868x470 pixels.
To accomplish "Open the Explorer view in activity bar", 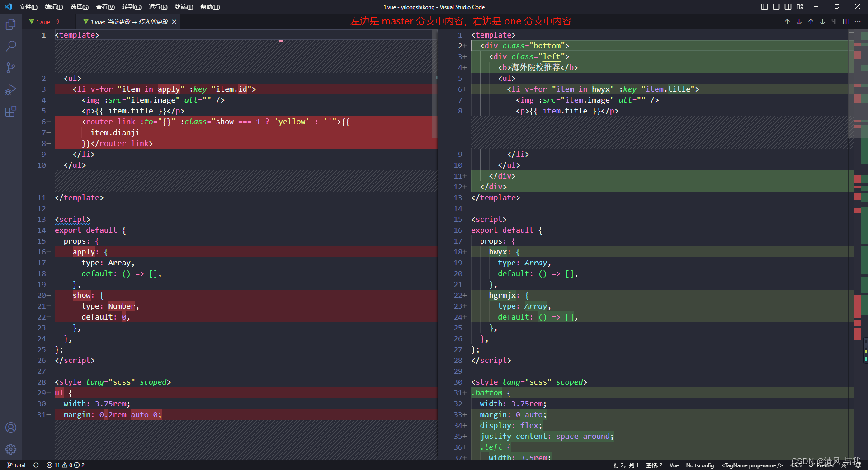I will pyautogui.click(x=11, y=24).
